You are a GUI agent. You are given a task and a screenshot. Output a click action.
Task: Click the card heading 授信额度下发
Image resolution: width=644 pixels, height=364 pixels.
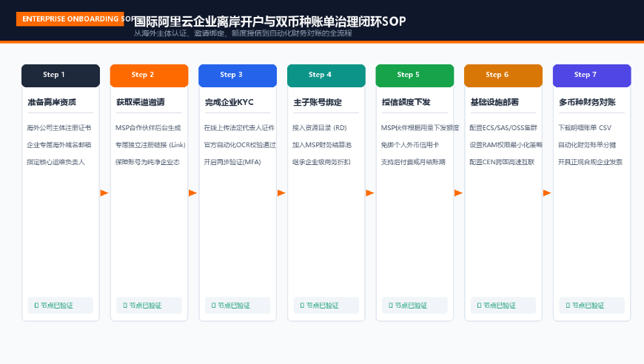406,102
